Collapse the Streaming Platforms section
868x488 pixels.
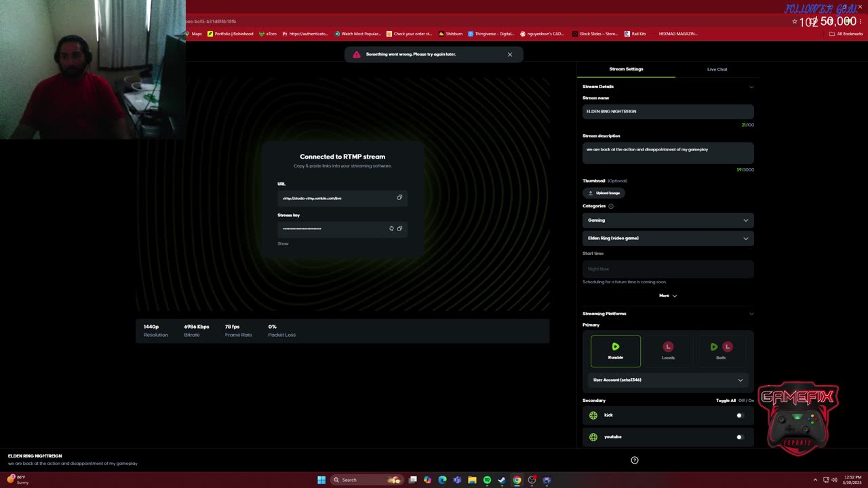(751, 314)
